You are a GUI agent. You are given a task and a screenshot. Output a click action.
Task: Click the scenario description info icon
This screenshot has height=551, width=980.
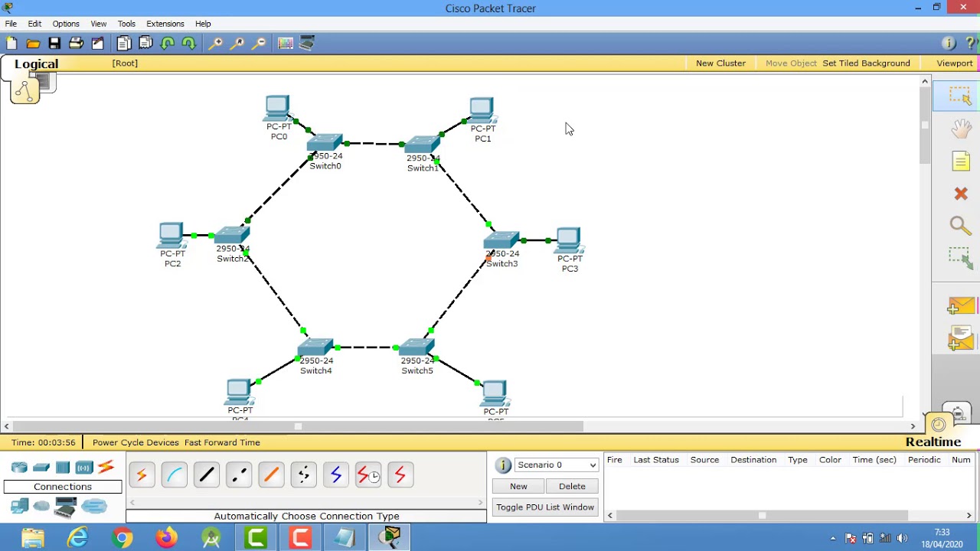tap(503, 465)
